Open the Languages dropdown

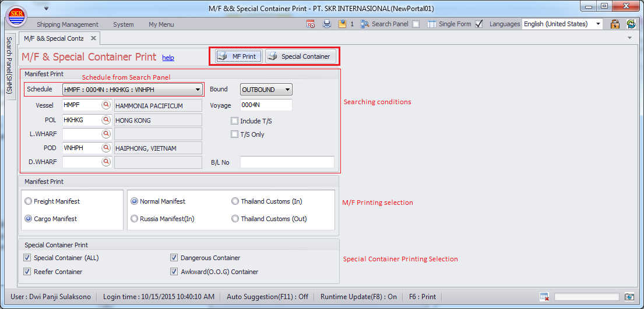(x=598, y=24)
